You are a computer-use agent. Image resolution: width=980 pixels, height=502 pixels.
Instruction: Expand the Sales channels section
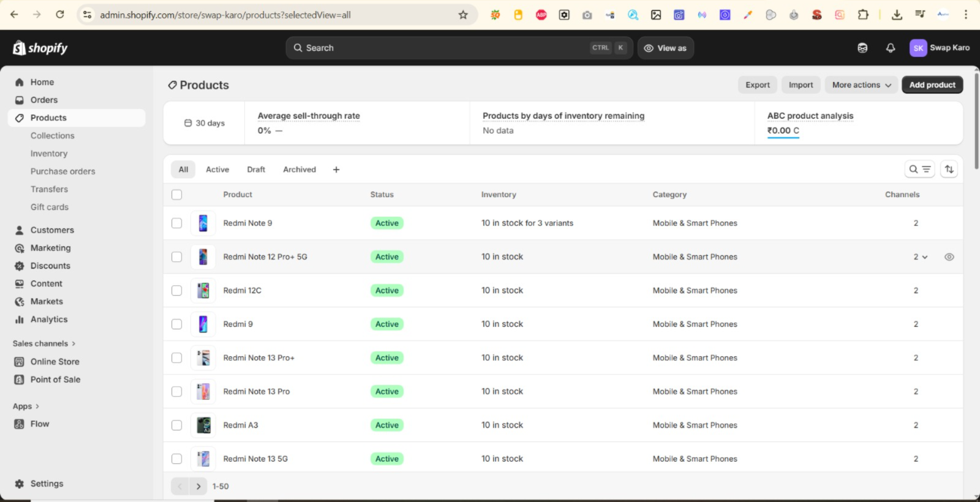44,344
